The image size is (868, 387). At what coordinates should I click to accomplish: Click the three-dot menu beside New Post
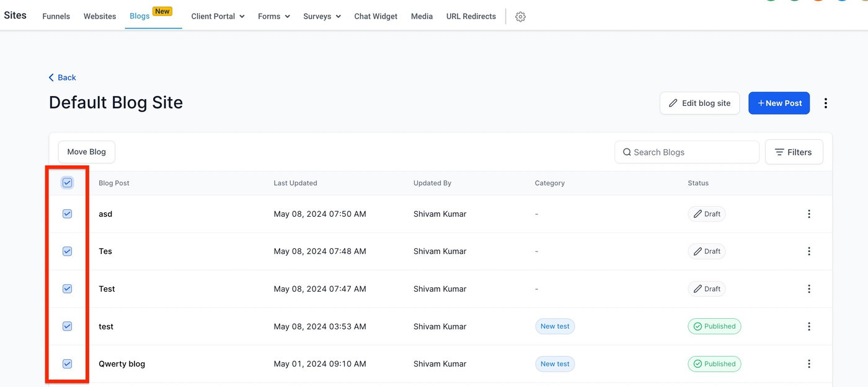[825, 103]
